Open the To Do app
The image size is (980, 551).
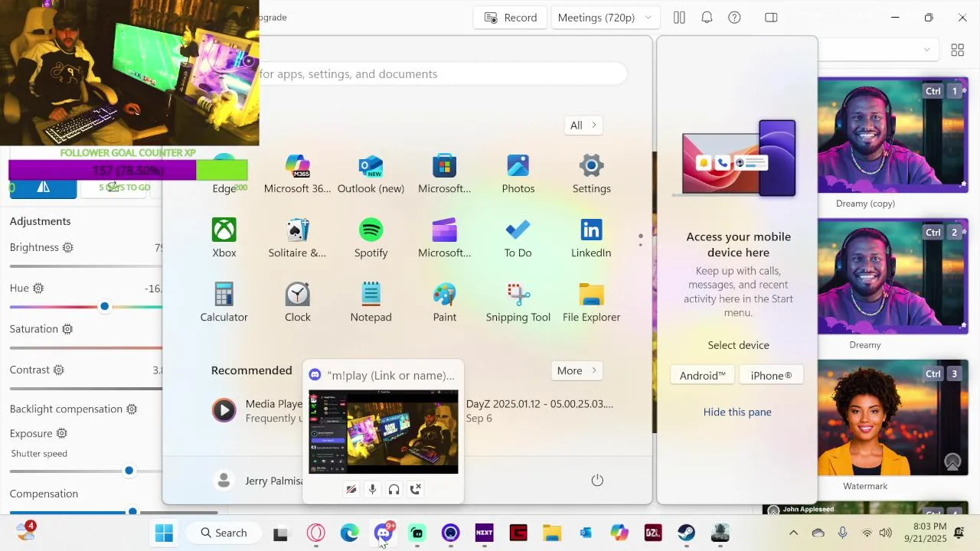click(x=518, y=238)
